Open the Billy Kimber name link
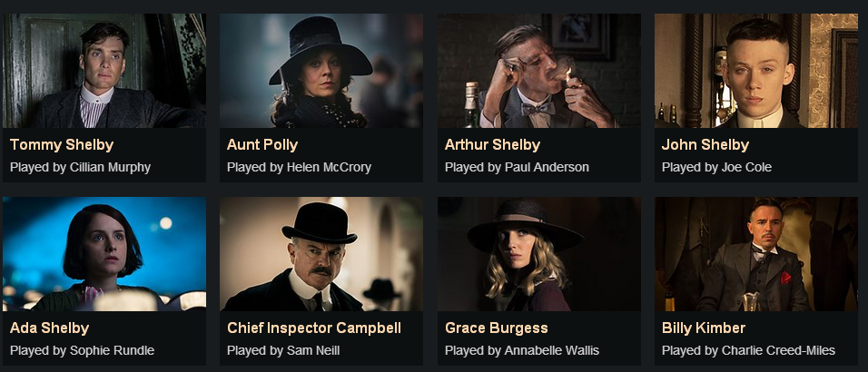This screenshot has width=868, height=372. [704, 328]
